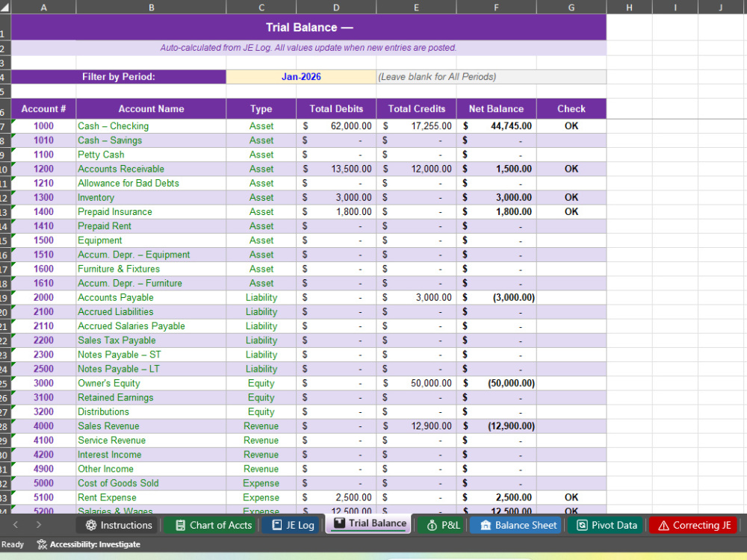Select the 13,500.00 debit cell
Viewport: 747px width, 560px height.
point(336,169)
